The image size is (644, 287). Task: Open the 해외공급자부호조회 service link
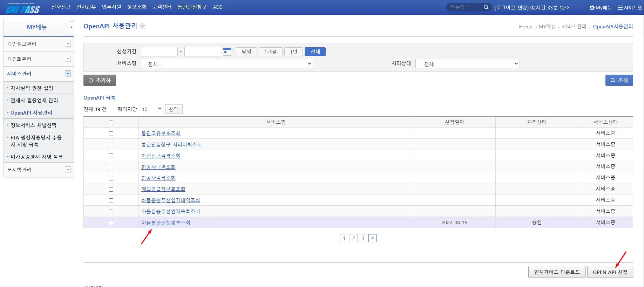(x=163, y=189)
